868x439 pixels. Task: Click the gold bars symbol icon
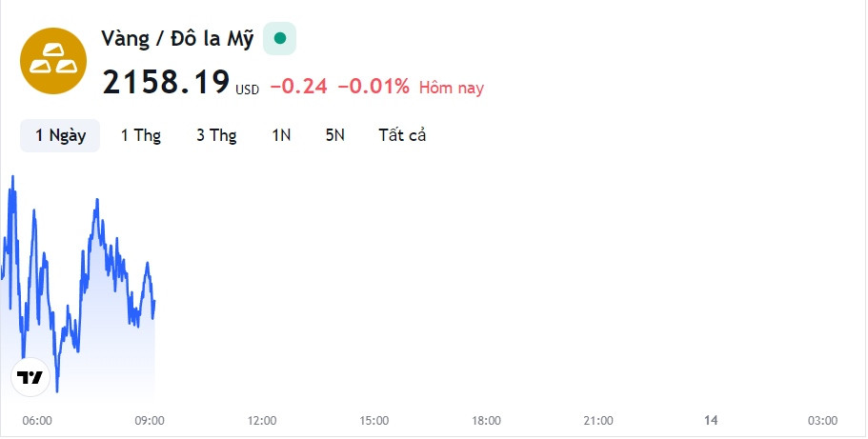pos(53,62)
